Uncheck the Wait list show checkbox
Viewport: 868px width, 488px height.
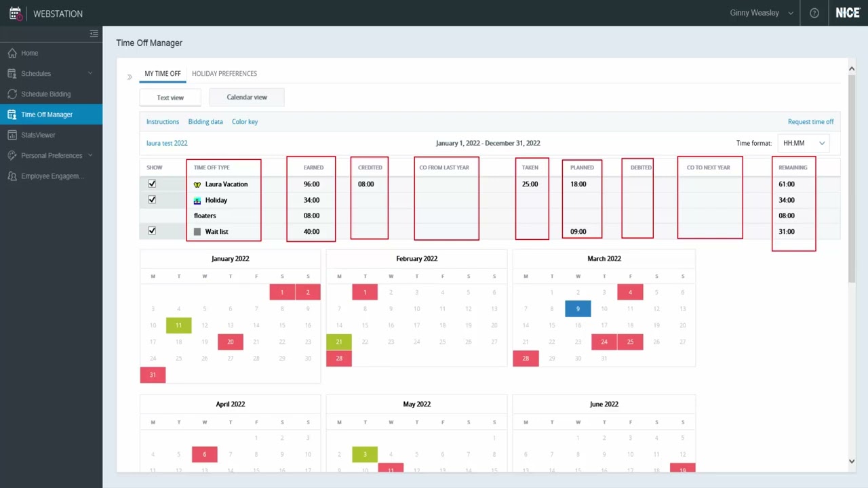point(152,231)
